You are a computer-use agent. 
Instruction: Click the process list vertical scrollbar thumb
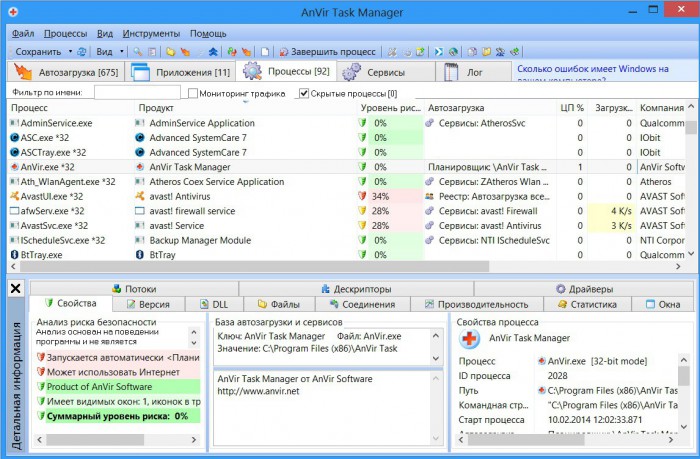[x=691, y=127]
